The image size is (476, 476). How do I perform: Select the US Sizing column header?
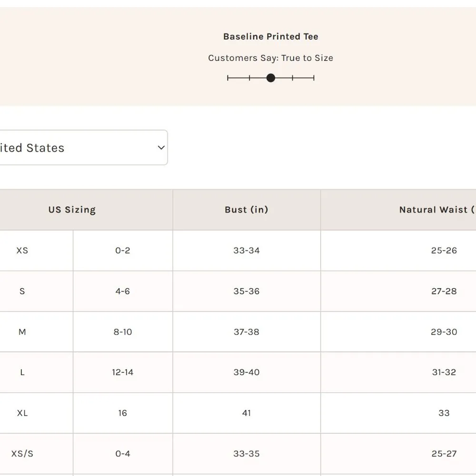click(72, 210)
